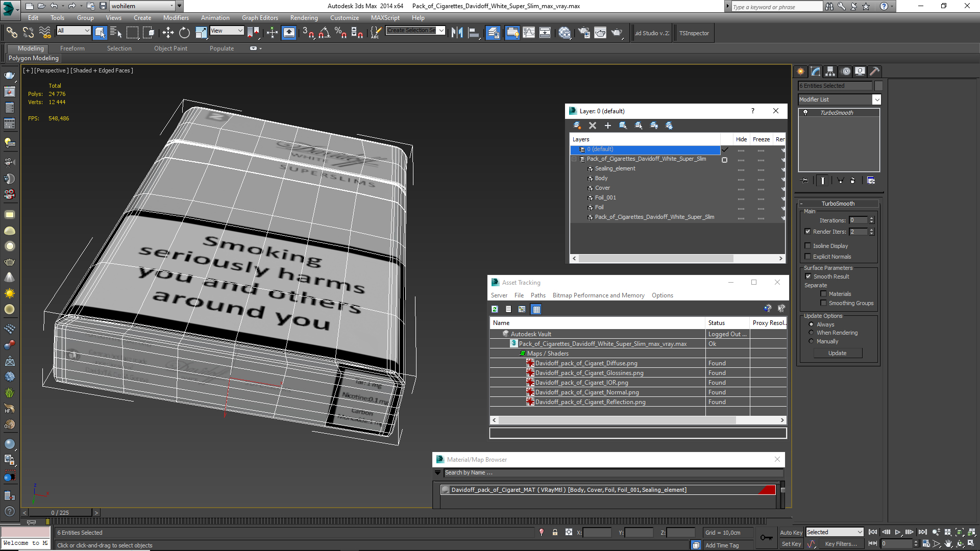Play the animation
Screen dimensions: 980x551
click(898, 532)
